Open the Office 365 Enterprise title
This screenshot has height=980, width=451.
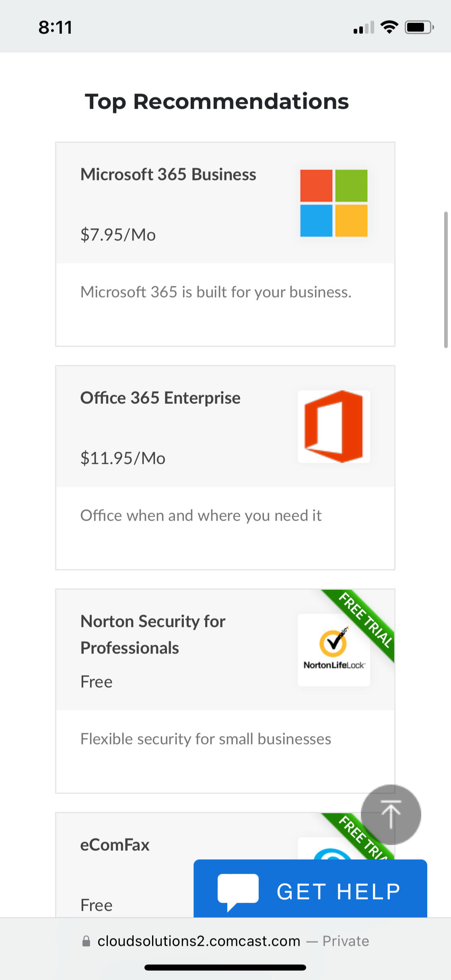click(x=160, y=398)
